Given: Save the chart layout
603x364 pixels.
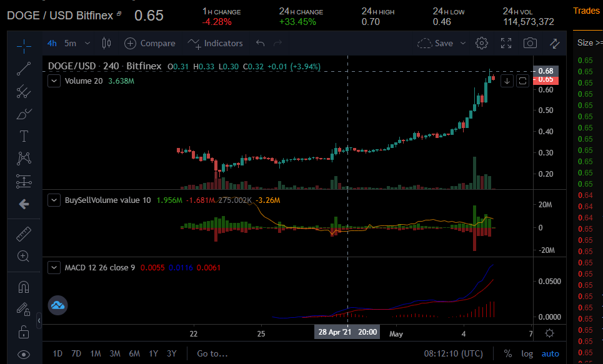Looking at the screenshot, I should tap(436, 44).
